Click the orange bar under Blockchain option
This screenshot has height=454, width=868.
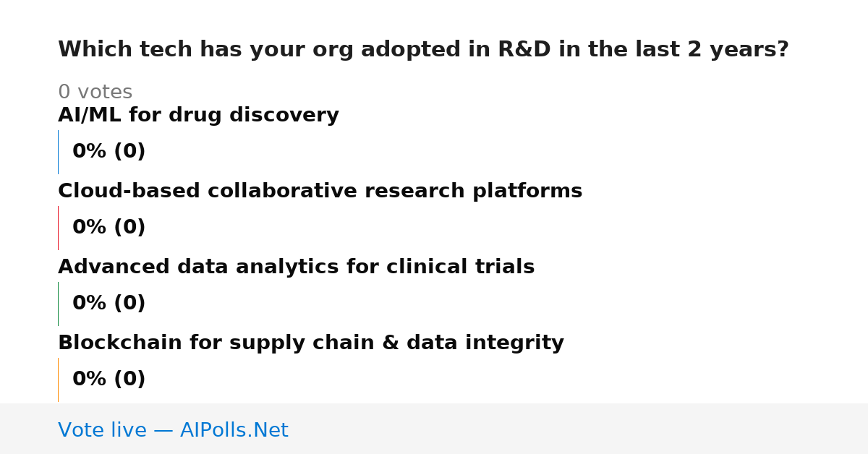click(x=58, y=380)
